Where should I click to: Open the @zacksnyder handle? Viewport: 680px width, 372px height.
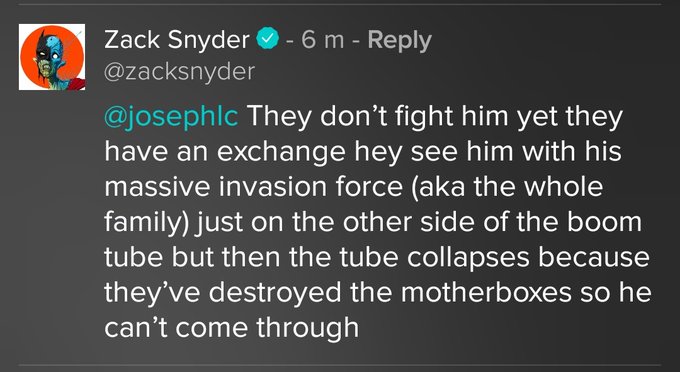pos(180,72)
